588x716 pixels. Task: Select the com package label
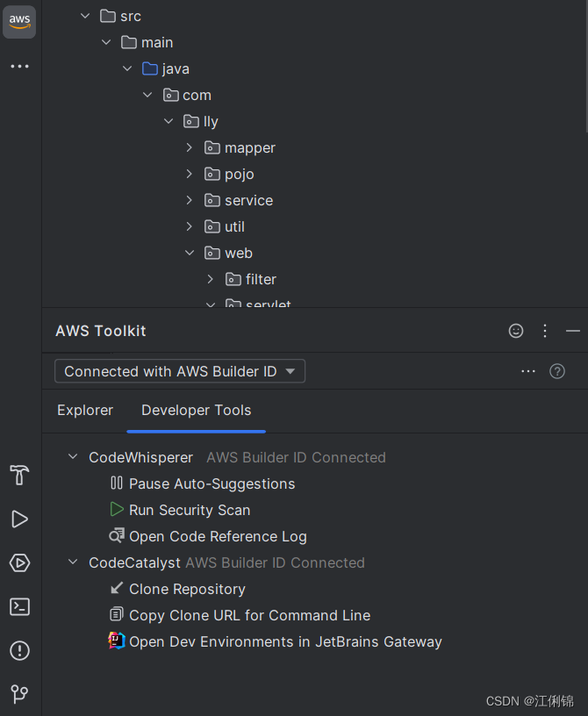[x=197, y=96]
